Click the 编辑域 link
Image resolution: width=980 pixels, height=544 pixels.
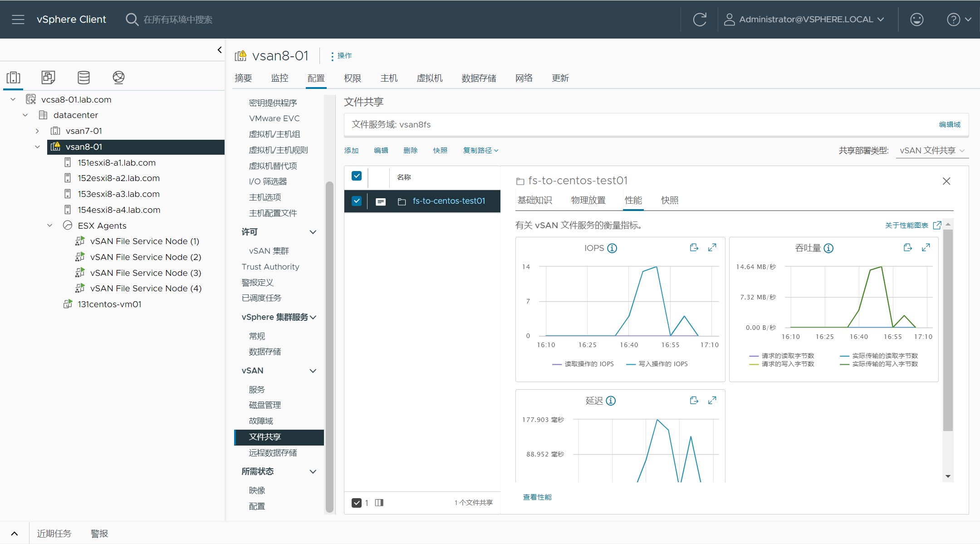(x=950, y=124)
